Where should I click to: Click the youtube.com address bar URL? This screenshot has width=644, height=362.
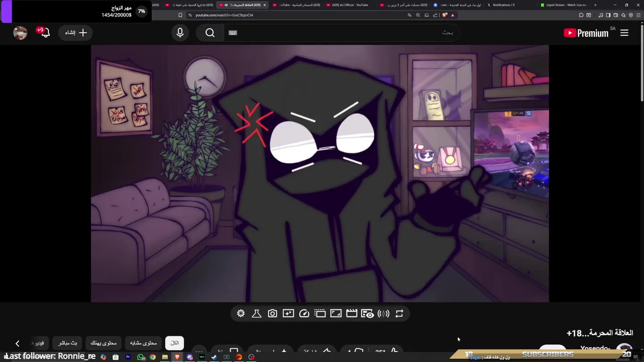[x=224, y=15]
